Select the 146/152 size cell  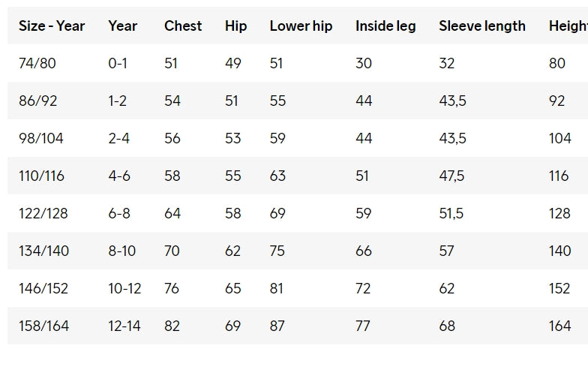[43, 288]
